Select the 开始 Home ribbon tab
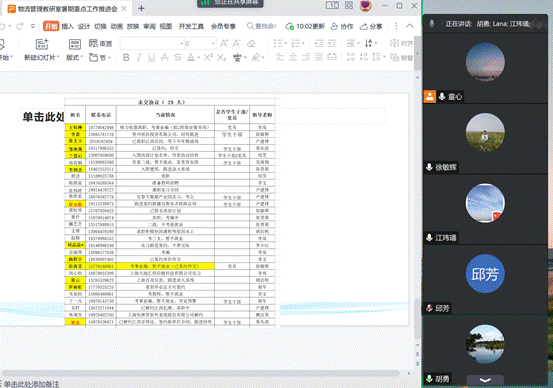 point(51,26)
